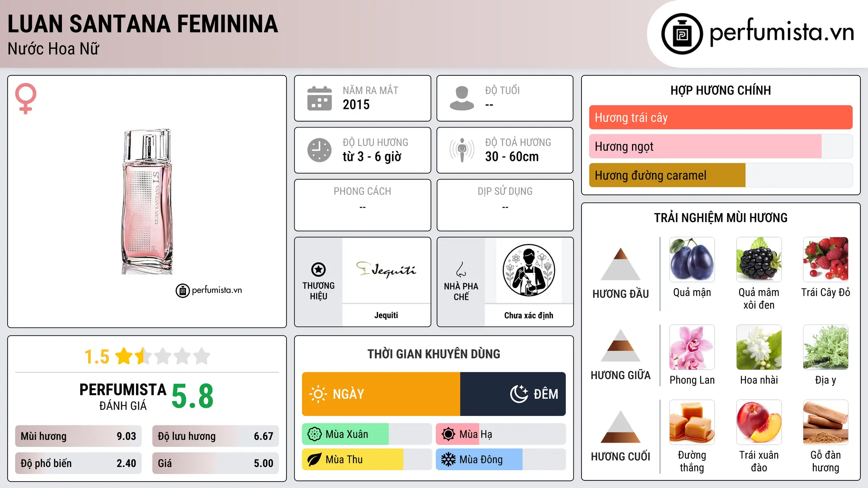Click the perfume bottle product image
868x488 pixels.
(147, 202)
